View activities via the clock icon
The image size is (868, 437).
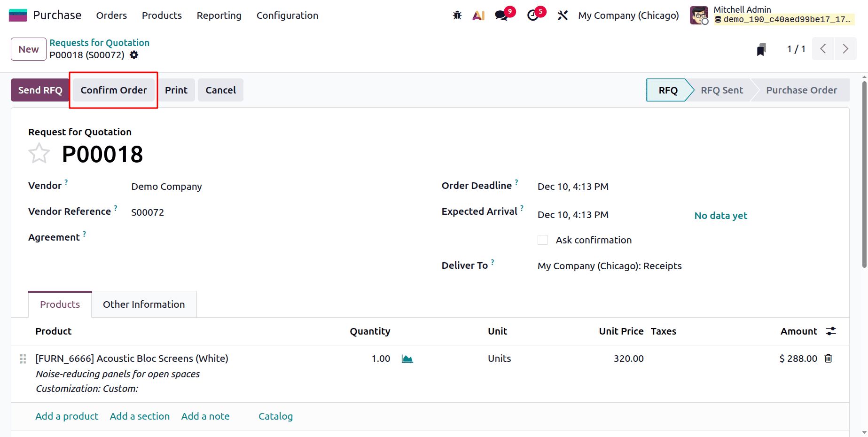[x=532, y=15]
